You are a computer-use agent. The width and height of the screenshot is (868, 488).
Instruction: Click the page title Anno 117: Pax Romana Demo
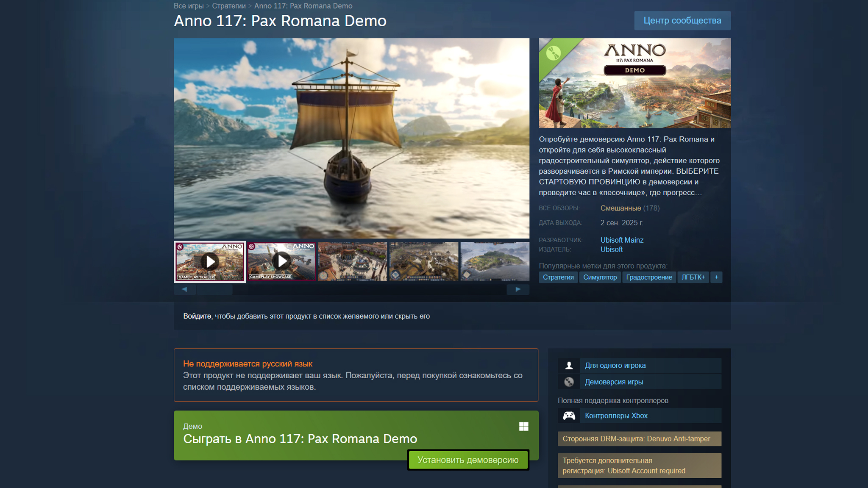point(280,21)
